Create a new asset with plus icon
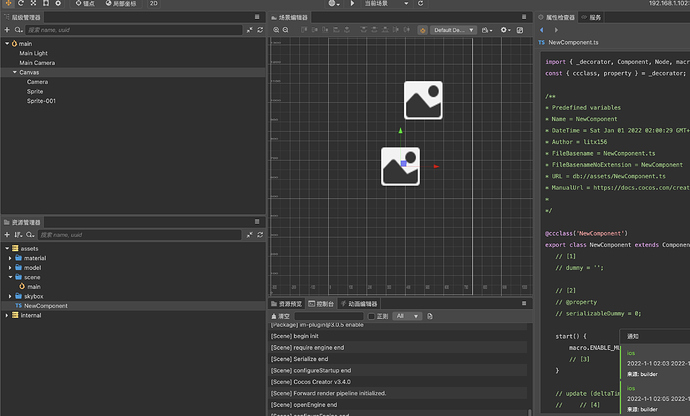This screenshot has height=416, width=690. (7, 235)
